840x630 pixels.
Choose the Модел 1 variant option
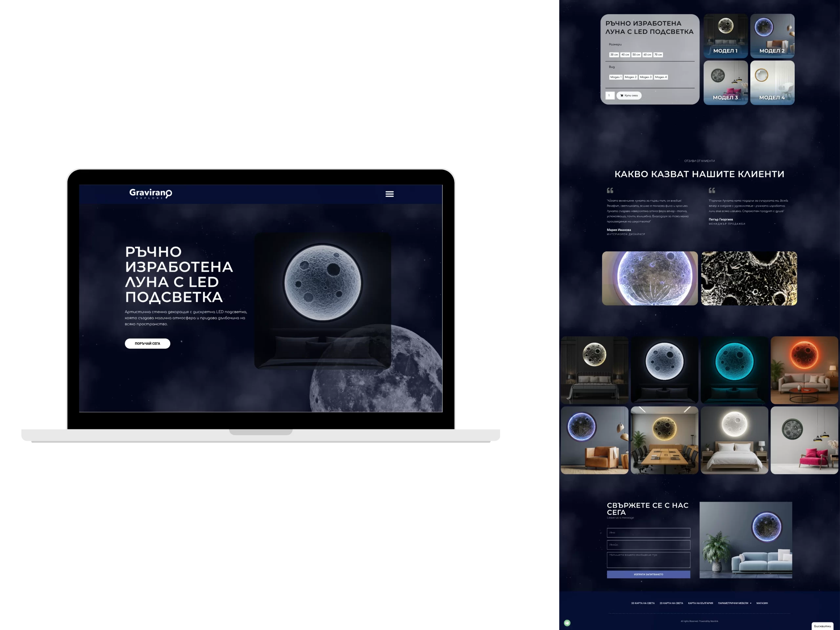(x=615, y=77)
